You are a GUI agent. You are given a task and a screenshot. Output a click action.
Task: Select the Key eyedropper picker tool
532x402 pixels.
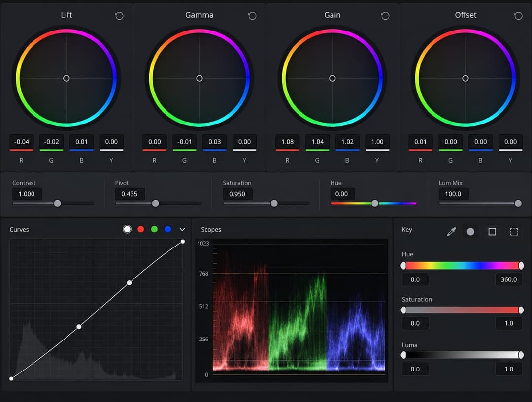point(451,231)
